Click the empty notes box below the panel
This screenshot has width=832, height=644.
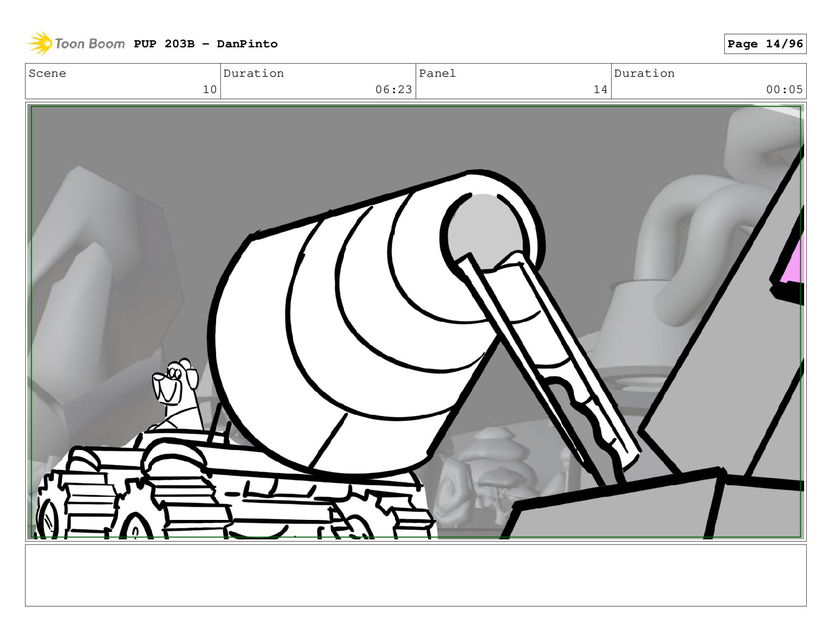coord(416,575)
